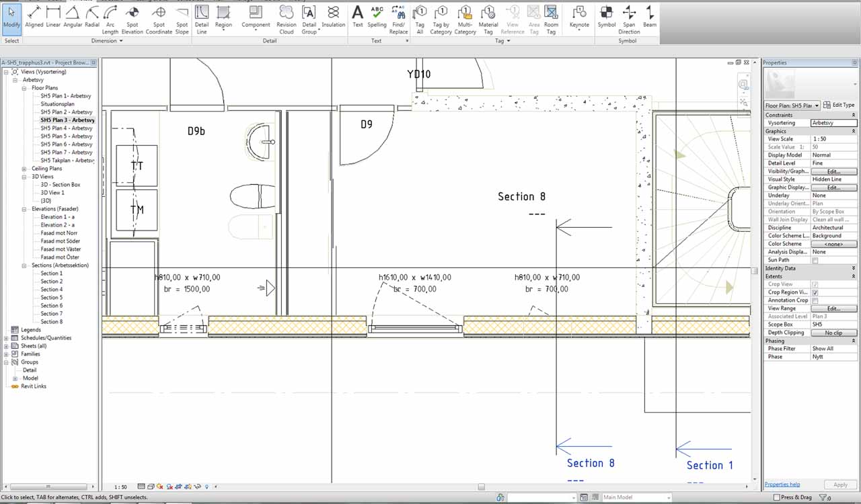The width and height of the screenshot is (861, 504).
Task: Choose the Tag by Category tool
Action: (x=441, y=18)
